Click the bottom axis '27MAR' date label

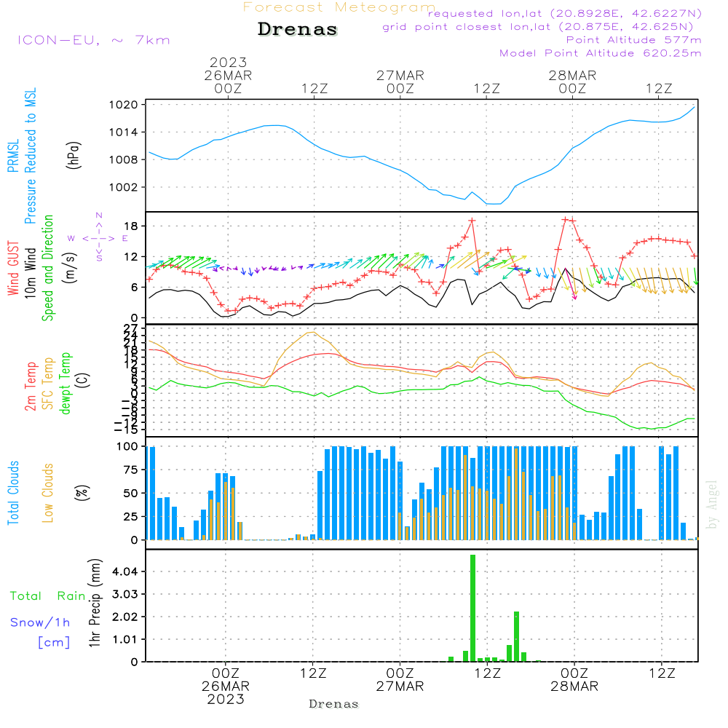[400, 687]
